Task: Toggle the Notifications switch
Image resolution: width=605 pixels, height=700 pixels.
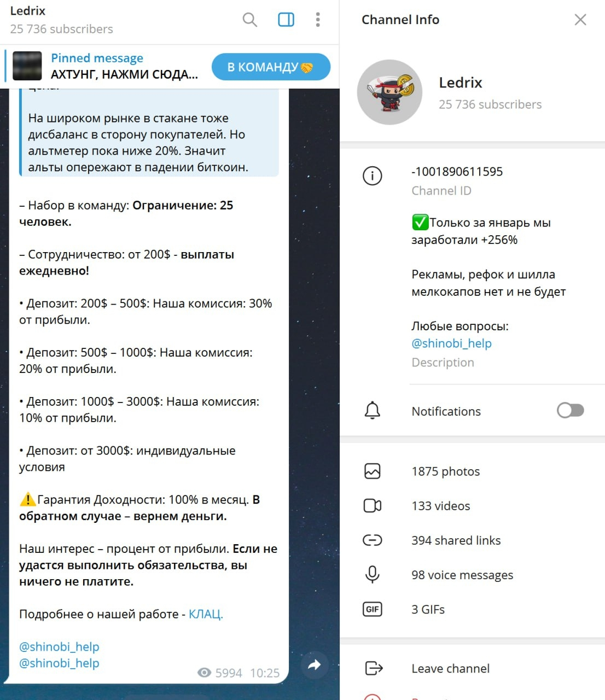Action: click(571, 410)
